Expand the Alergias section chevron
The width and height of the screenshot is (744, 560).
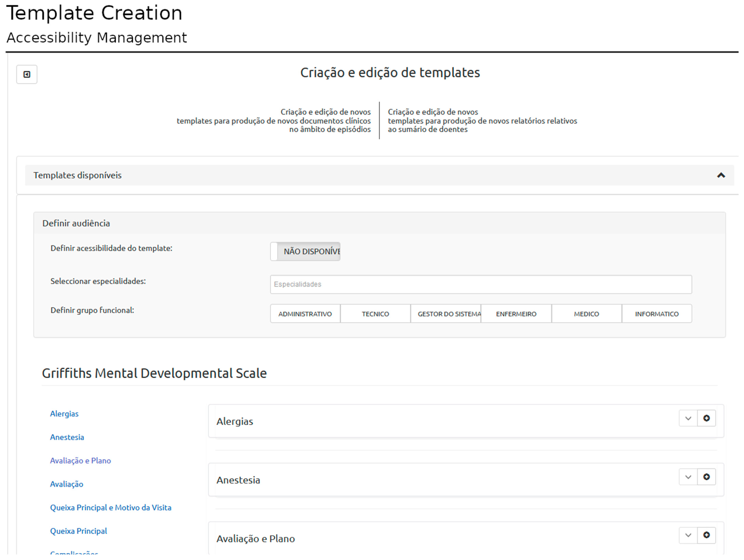(x=688, y=418)
